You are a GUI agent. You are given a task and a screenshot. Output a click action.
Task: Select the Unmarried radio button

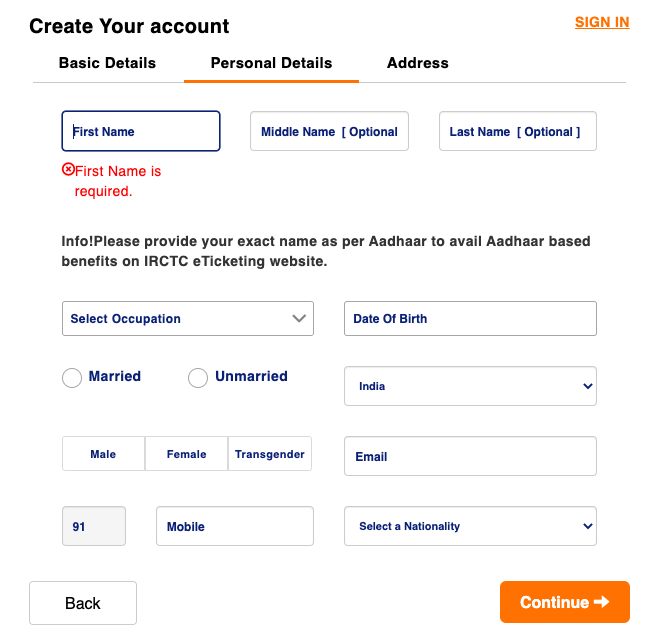click(198, 378)
